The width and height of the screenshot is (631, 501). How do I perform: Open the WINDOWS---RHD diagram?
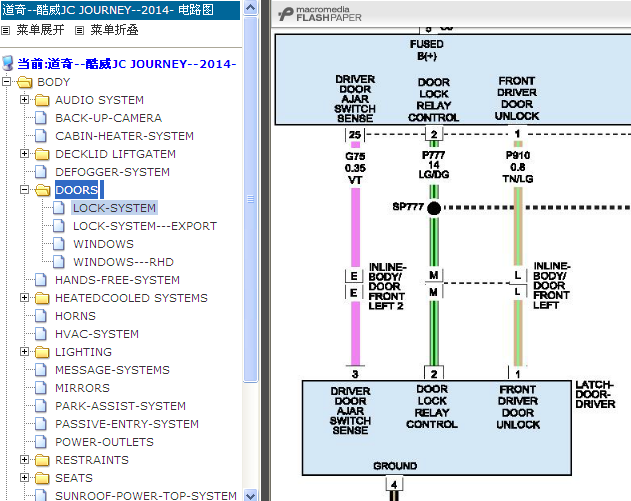tap(123, 262)
